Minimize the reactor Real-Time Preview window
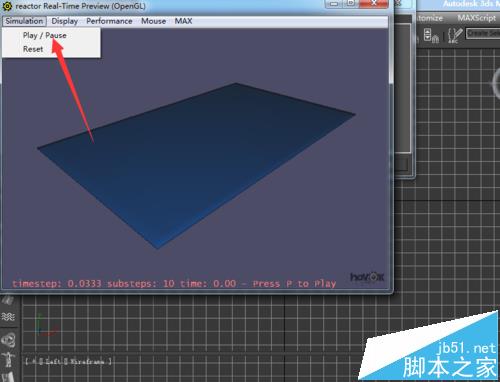The image size is (500, 382). pyautogui.click(x=334, y=3)
